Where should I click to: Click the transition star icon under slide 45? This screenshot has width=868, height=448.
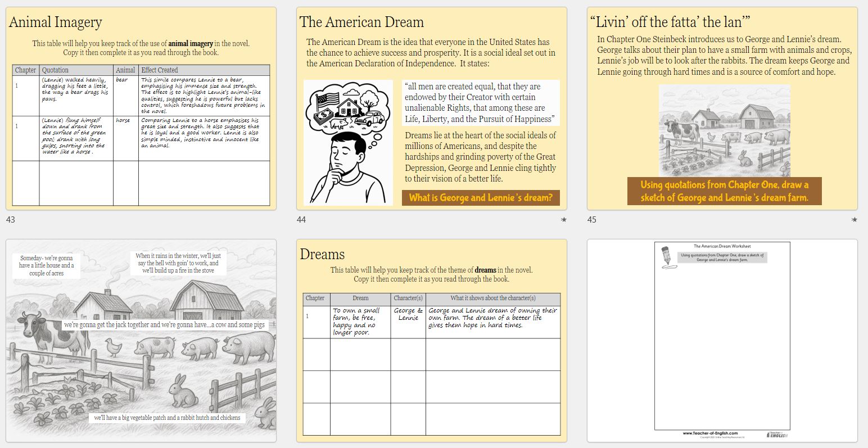[x=854, y=220]
